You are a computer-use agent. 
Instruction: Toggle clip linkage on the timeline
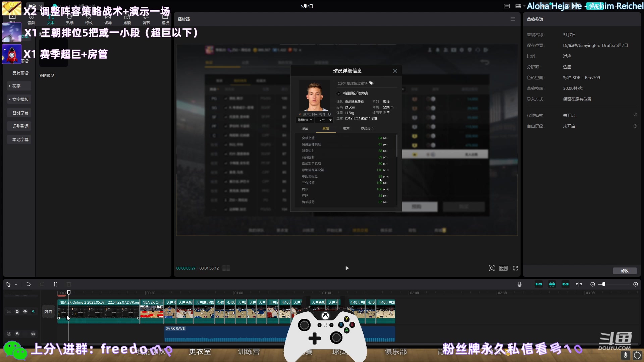pyautogui.click(x=566, y=284)
